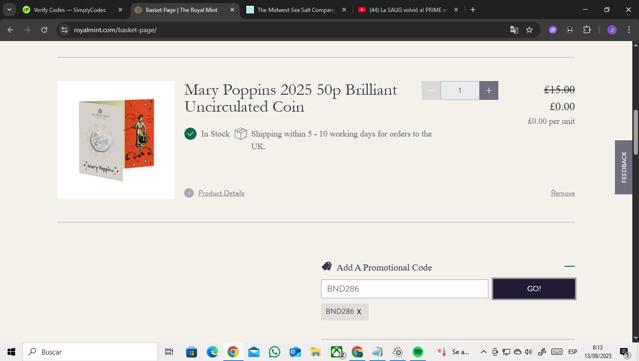
Task: Open the Chrome profile avatar
Action: click(612, 30)
